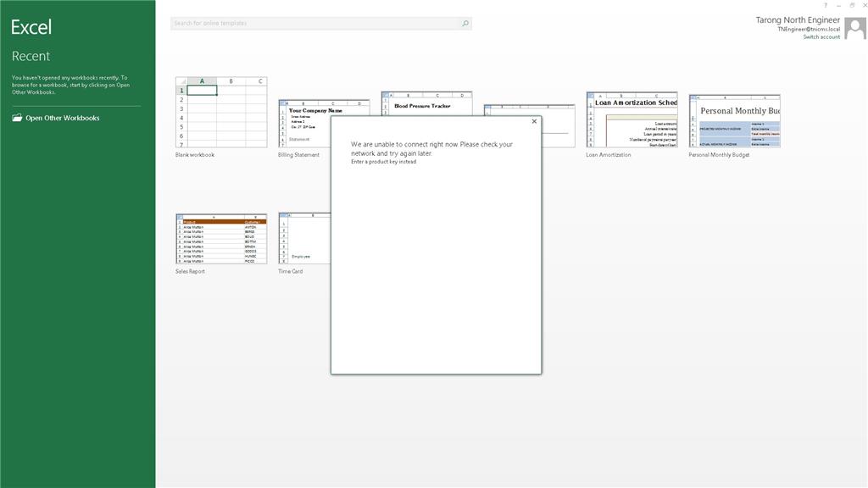
Task: Click the Blank workbook label
Action: 195,155
